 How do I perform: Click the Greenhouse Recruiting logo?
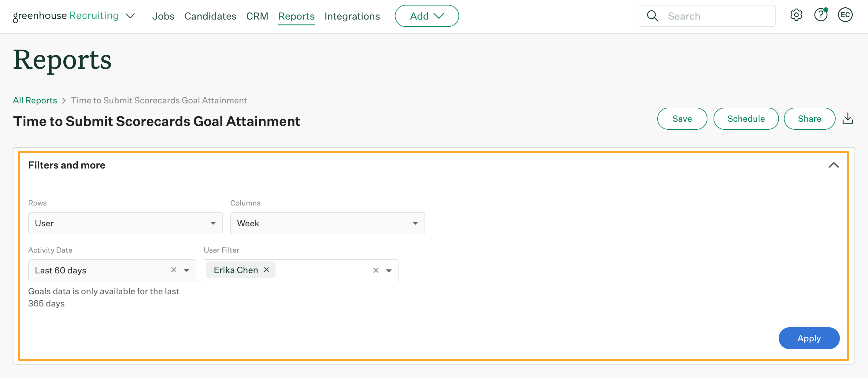[x=66, y=15]
